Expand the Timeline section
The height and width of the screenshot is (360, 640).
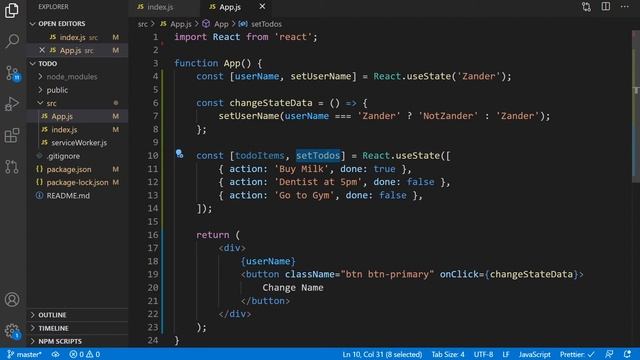click(53, 328)
